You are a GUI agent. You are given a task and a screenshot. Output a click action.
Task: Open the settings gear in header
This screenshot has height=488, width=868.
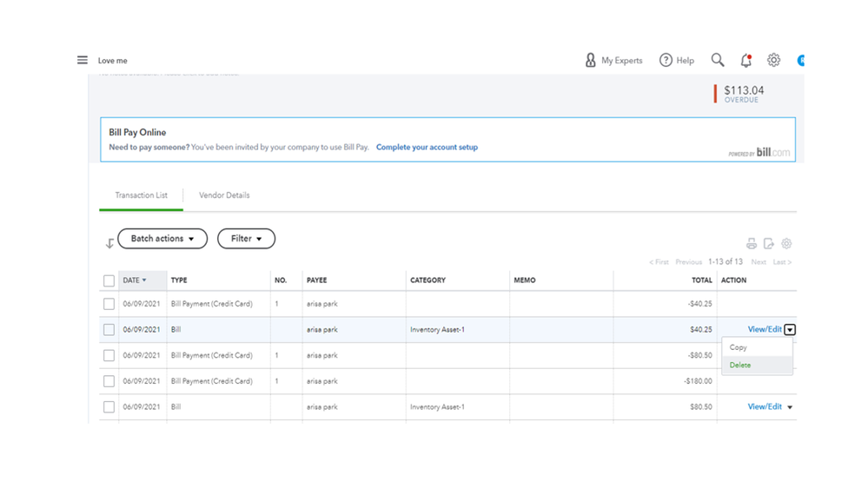[x=773, y=60]
